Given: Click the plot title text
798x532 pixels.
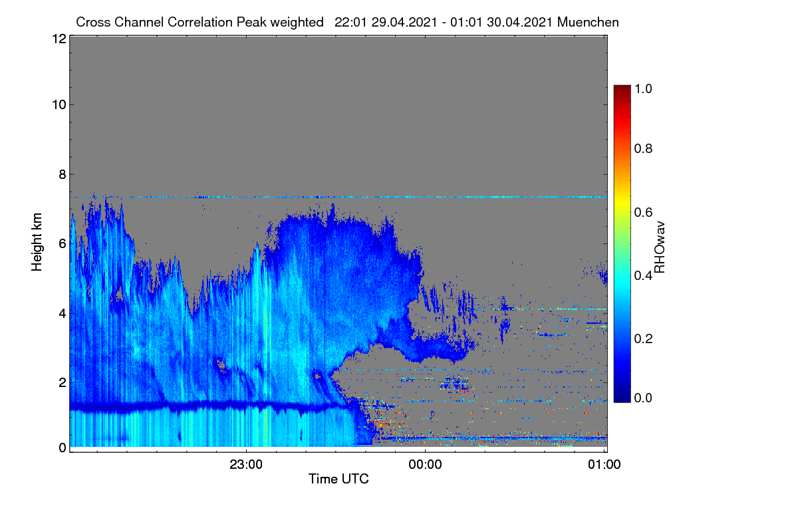Looking at the screenshot, I should pos(347,22).
